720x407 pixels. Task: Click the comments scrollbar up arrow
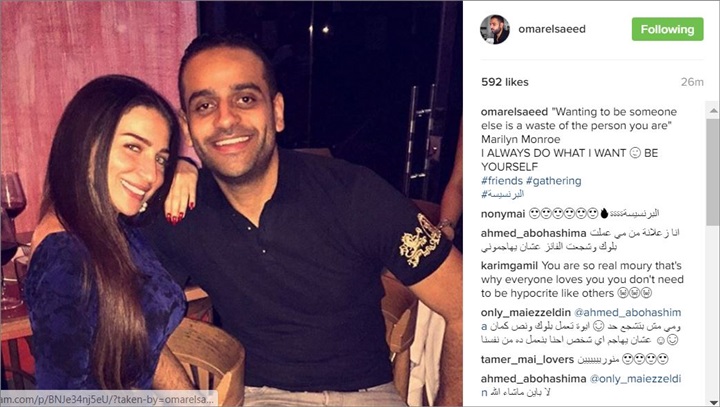pyautogui.click(x=713, y=110)
